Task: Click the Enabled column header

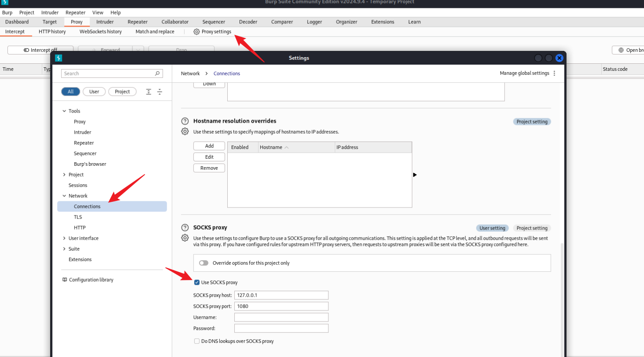Action: pos(243,147)
